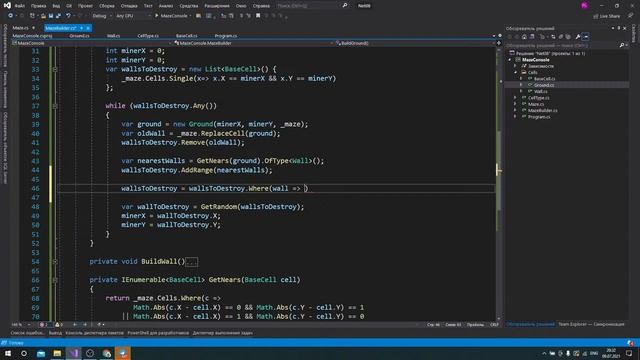
Task: Click the Live Share button
Action: (607, 16)
